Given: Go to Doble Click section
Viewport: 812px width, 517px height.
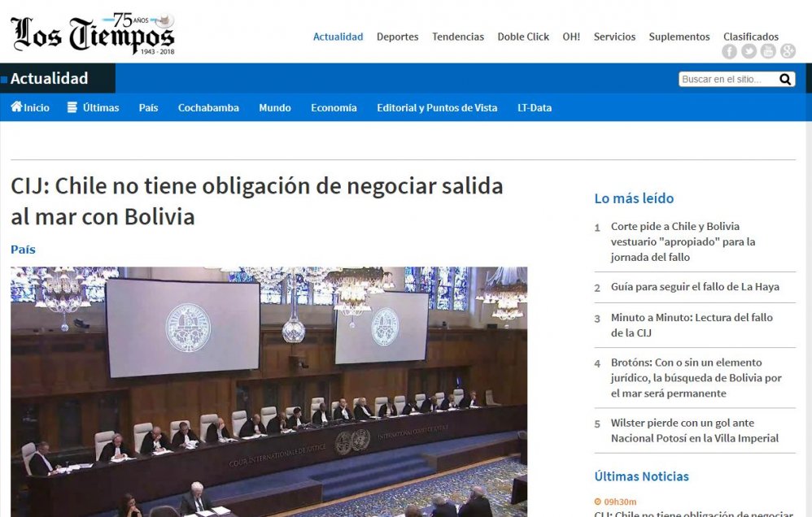Looking at the screenshot, I should pos(523,37).
